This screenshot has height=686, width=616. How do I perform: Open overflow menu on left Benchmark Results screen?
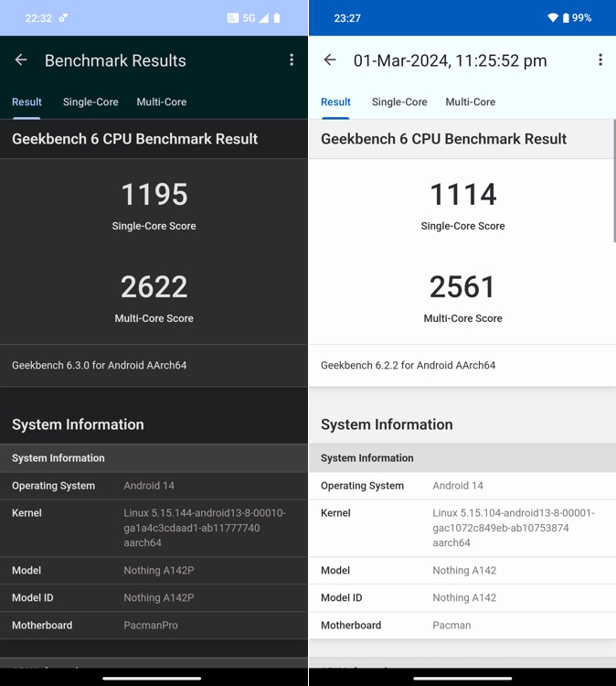tap(292, 60)
